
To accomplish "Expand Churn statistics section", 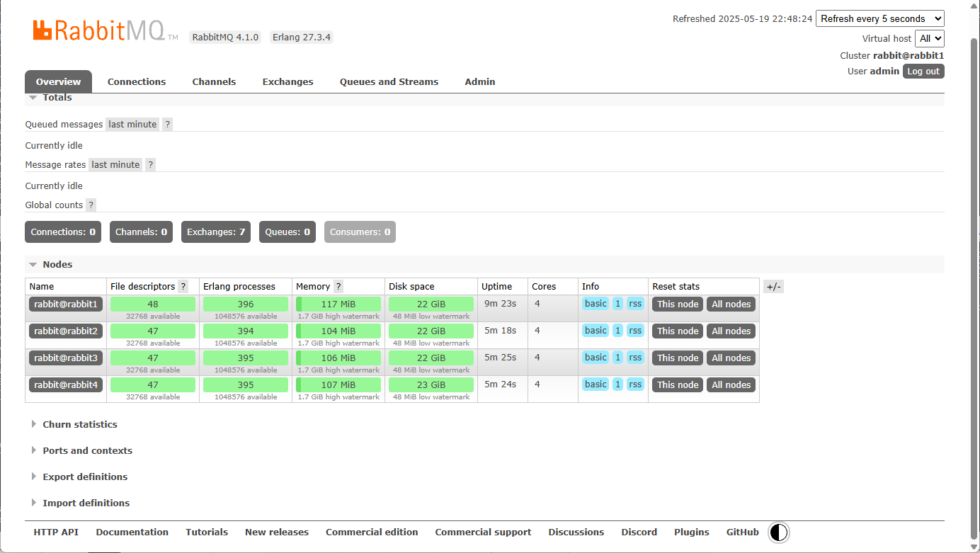I will click(x=80, y=424).
